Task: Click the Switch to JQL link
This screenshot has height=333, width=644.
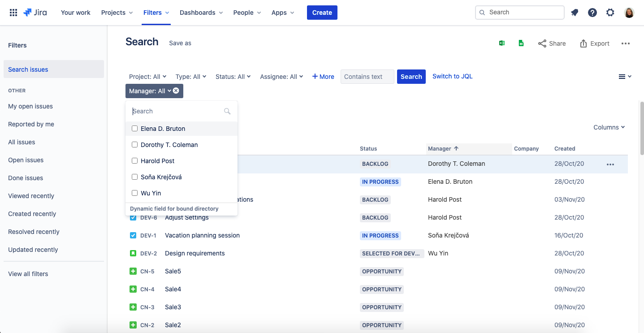Action: click(452, 76)
